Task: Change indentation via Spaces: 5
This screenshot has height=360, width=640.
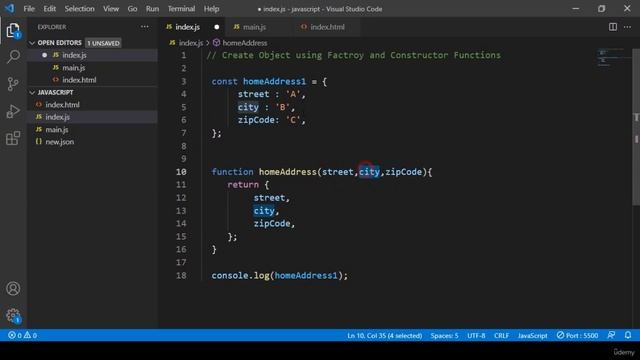Action: pyautogui.click(x=444, y=335)
